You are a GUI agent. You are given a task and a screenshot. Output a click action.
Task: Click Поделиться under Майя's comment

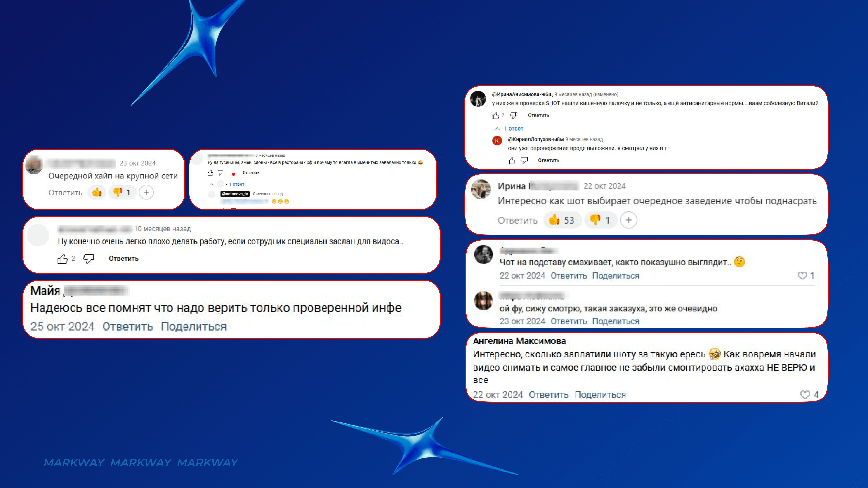(x=194, y=326)
